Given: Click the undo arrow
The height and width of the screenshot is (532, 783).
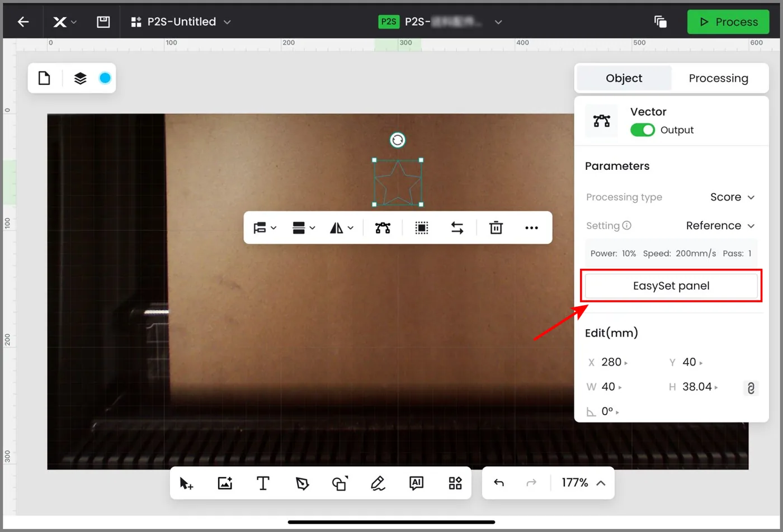Looking at the screenshot, I should [499, 483].
